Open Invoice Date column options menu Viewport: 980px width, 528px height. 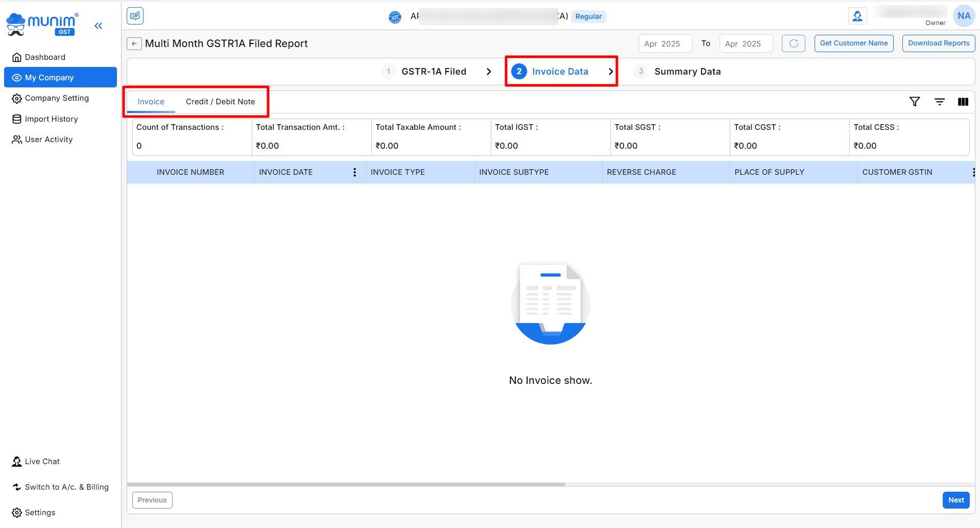pos(354,172)
